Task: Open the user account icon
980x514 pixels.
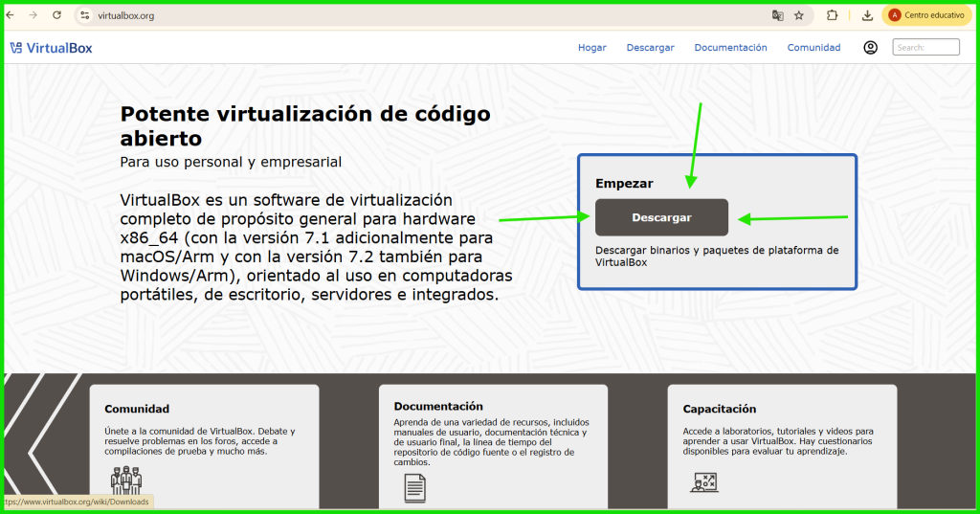Action: (x=870, y=48)
